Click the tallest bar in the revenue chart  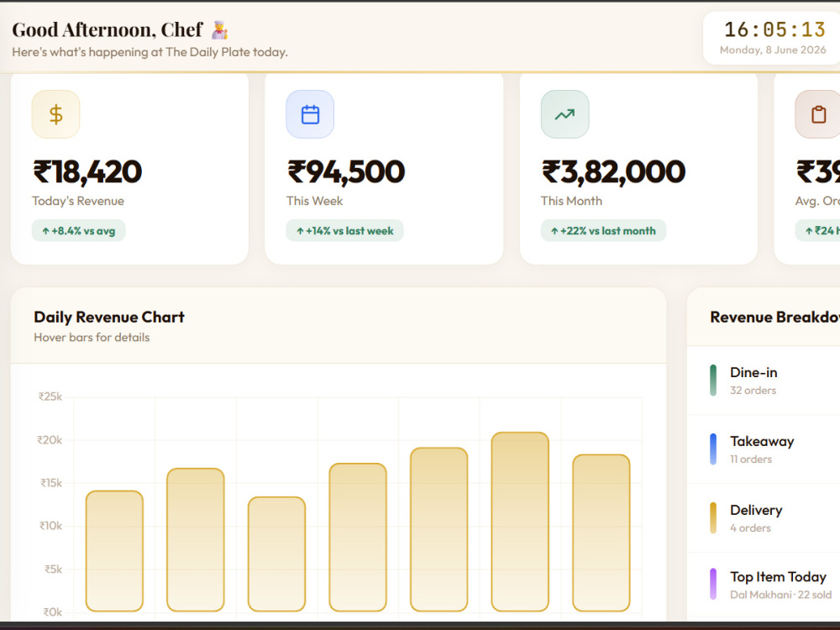point(520,522)
